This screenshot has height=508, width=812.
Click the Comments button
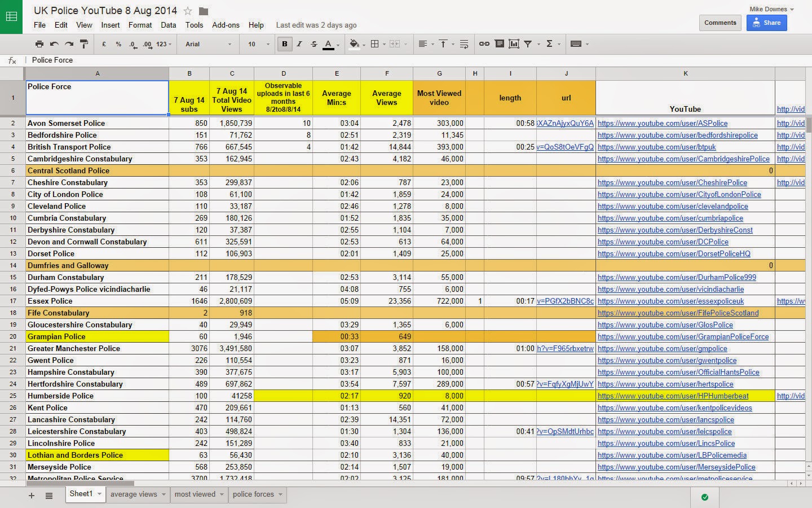tap(720, 23)
